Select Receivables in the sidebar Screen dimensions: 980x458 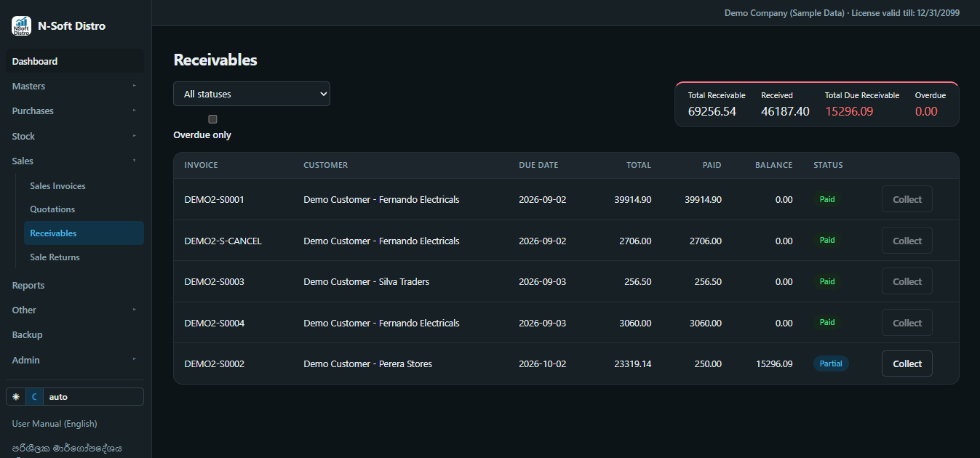[84, 233]
